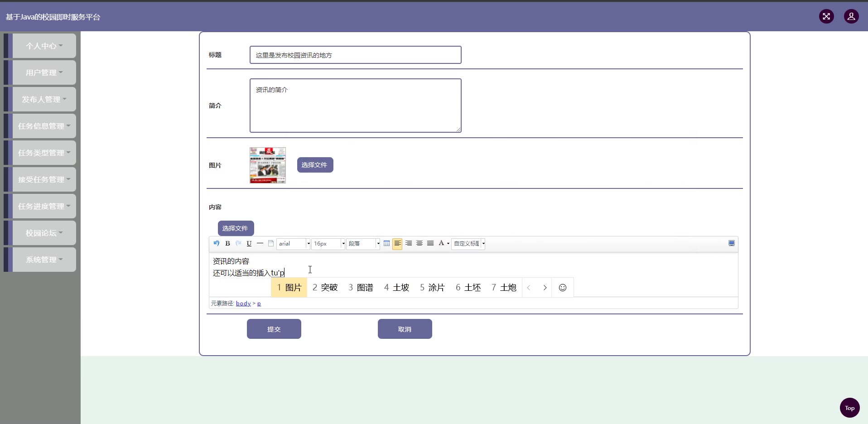Open the IME emoji smiley panel
The width and height of the screenshot is (868, 424).
[563, 288]
